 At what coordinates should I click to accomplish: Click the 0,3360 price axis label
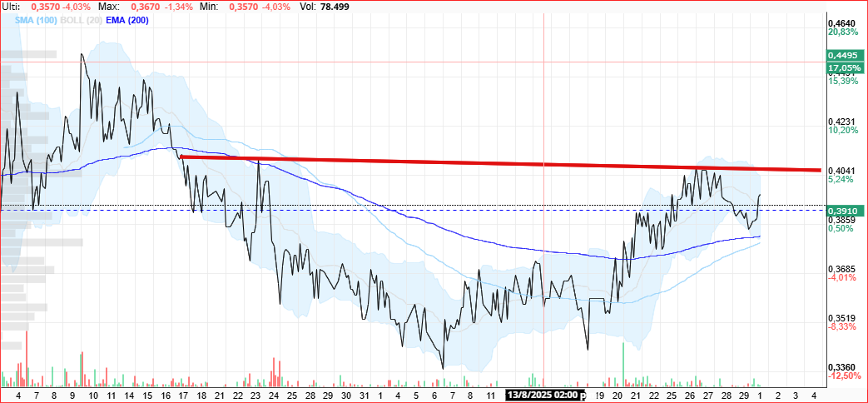[841, 367]
